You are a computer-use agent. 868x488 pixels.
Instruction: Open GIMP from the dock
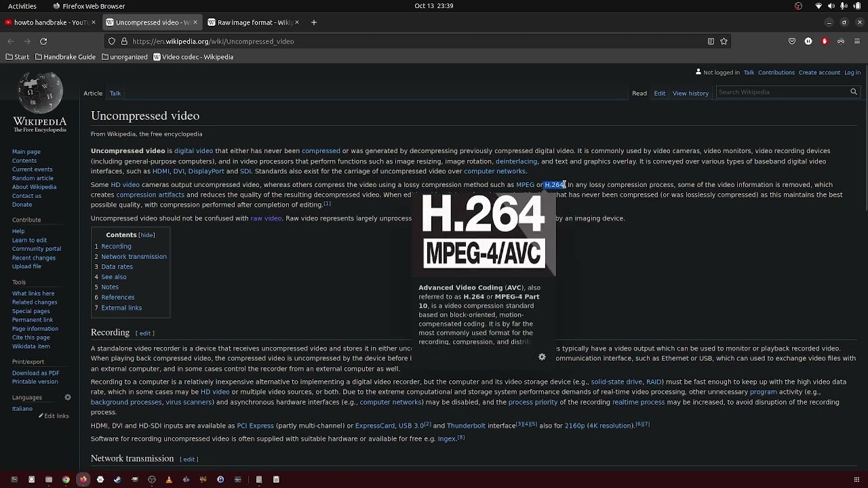(x=135, y=479)
